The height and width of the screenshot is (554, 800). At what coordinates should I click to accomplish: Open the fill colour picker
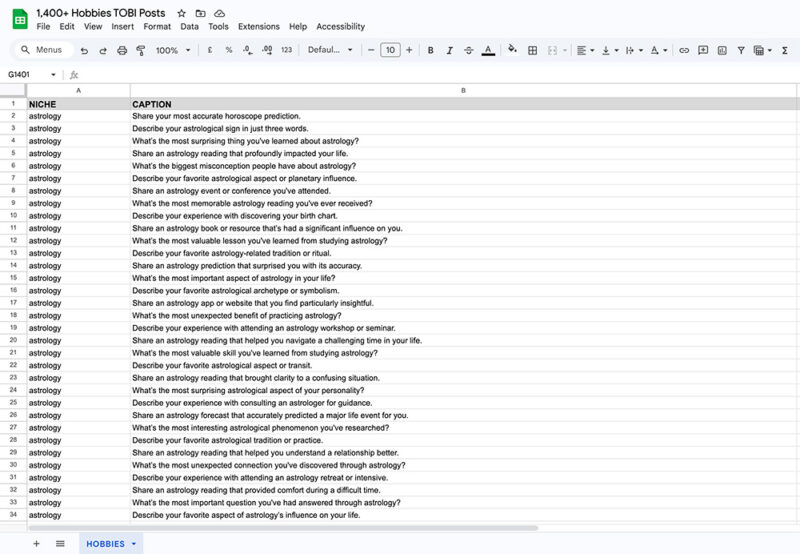click(x=513, y=50)
